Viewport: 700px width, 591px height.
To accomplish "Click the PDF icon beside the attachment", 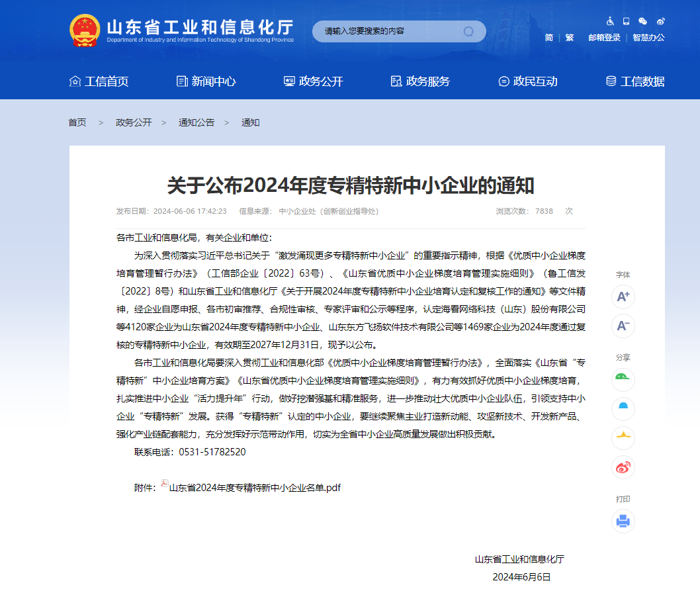I will (164, 484).
